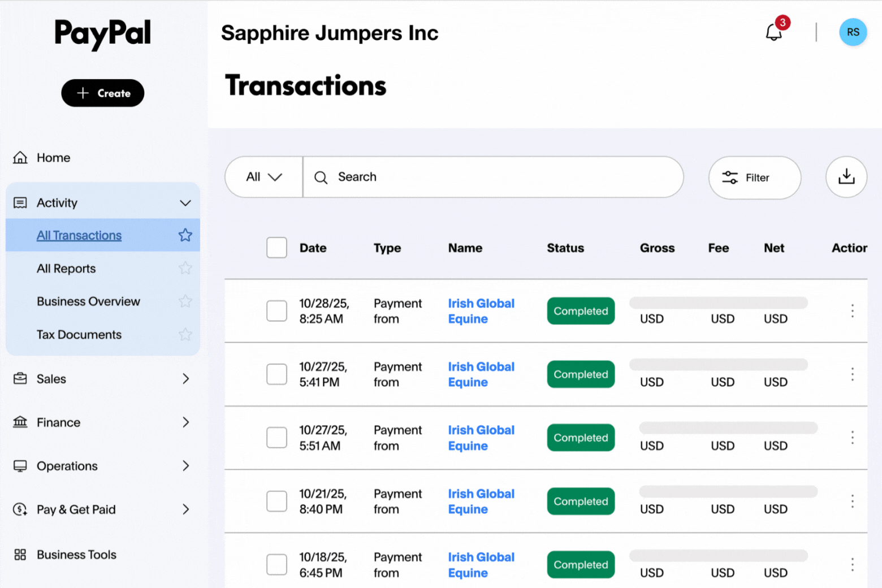The height and width of the screenshot is (588, 882).
Task: Star the Tax Documents item
Action: coord(185,335)
